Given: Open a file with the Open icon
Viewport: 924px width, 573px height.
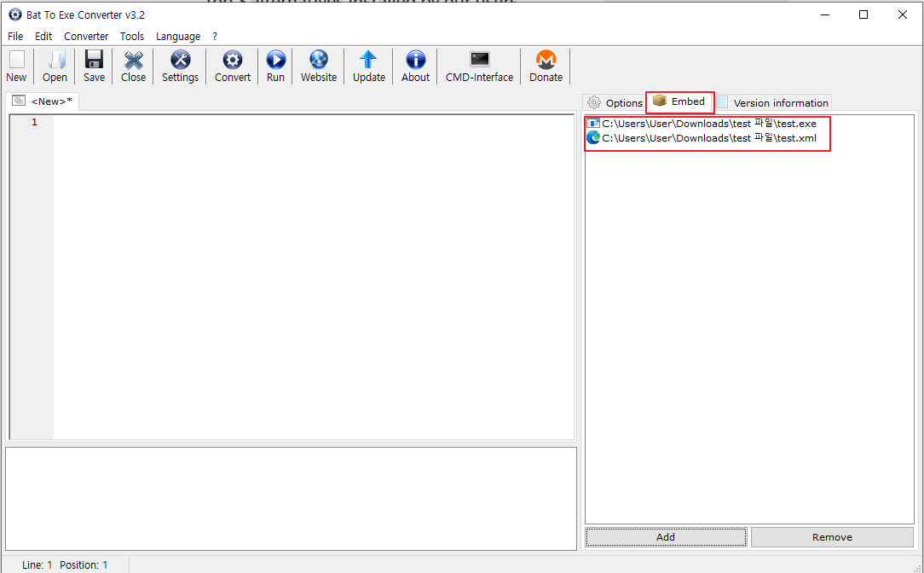Looking at the screenshot, I should [55, 60].
